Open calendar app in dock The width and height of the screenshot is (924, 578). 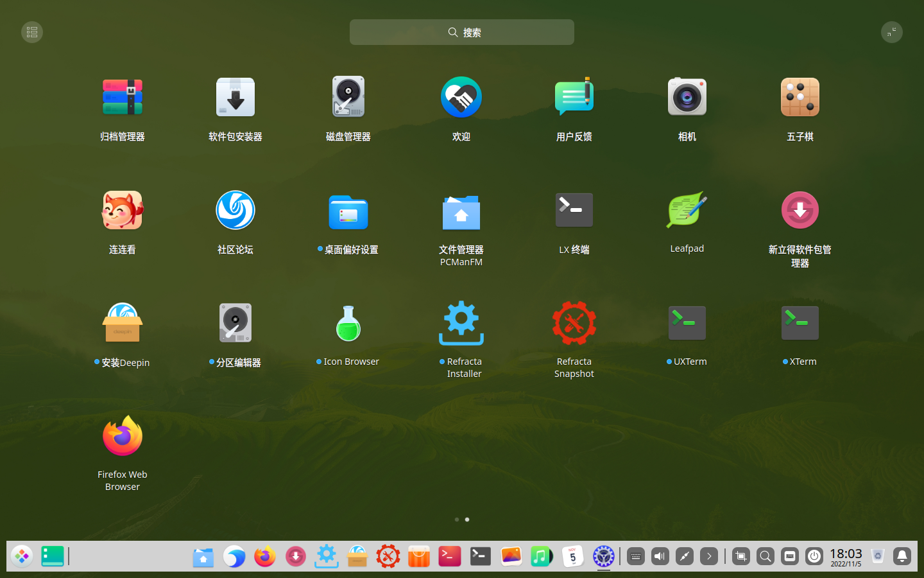[573, 556]
